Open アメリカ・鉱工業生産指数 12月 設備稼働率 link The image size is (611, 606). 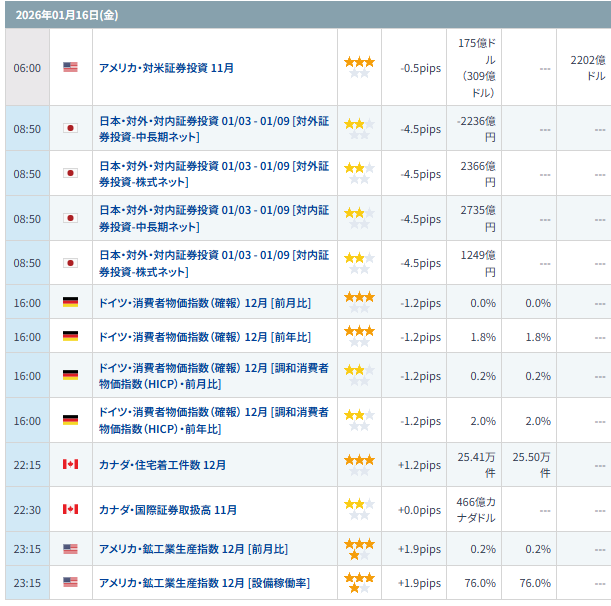203,583
